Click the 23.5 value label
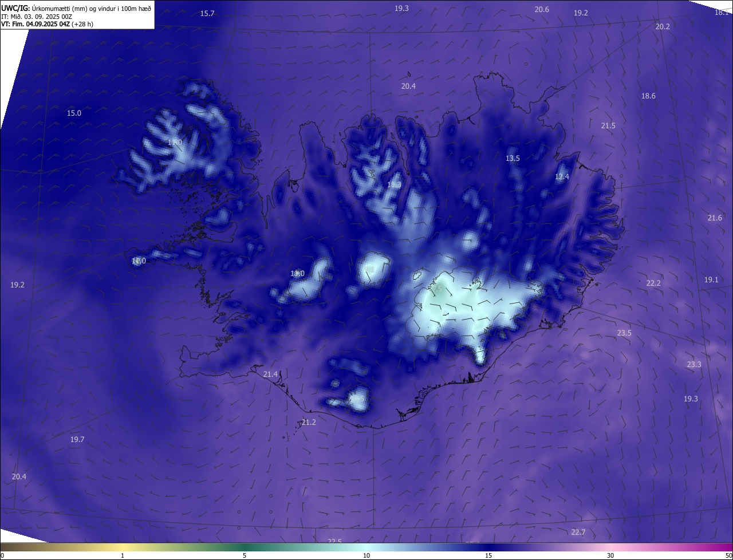The width and height of the screenshot is (733, 560). click(x=624, y=333)
